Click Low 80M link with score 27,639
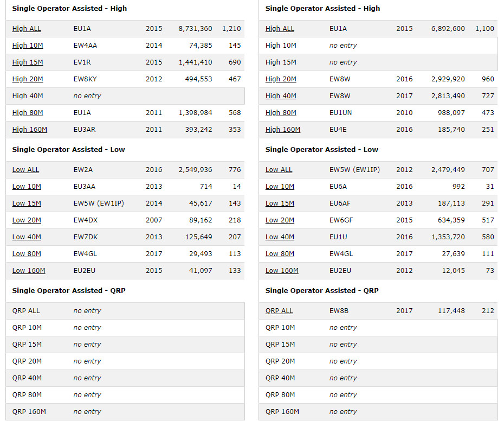 280,254
